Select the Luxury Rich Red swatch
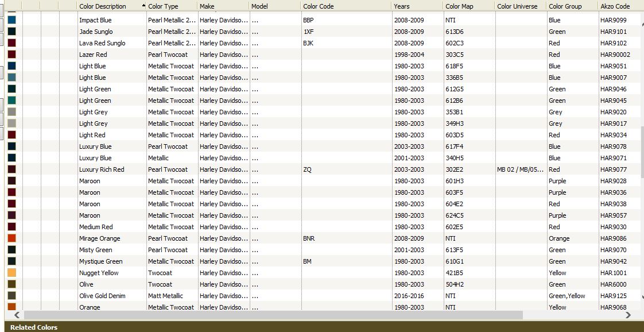The image size is (644, 332). coord(11,169)
